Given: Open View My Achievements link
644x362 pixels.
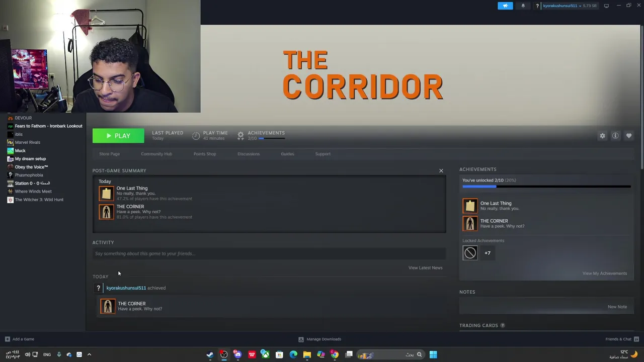Looking at the screenshot, I should (x=605, y=274).
